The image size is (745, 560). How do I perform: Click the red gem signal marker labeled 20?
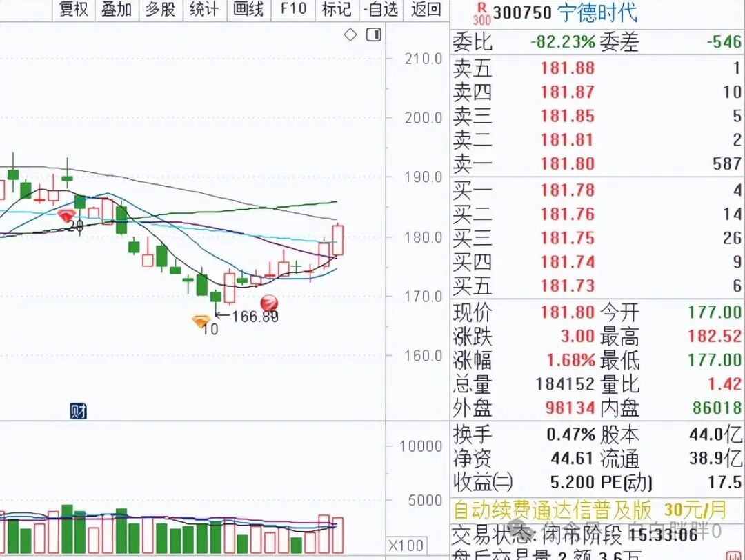tap(66, 216)
